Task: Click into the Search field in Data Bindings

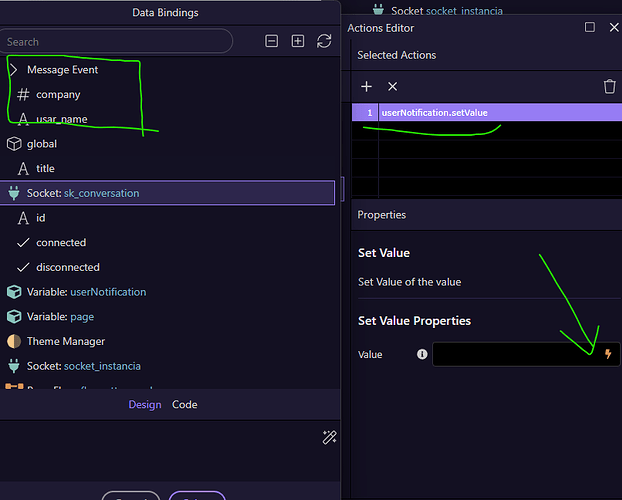Action: click(x=115, y=42)
